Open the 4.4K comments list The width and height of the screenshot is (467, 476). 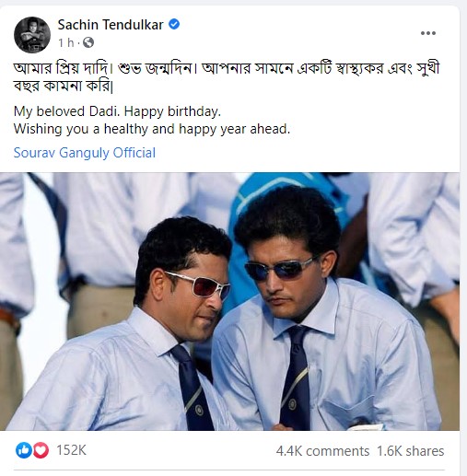322,451
